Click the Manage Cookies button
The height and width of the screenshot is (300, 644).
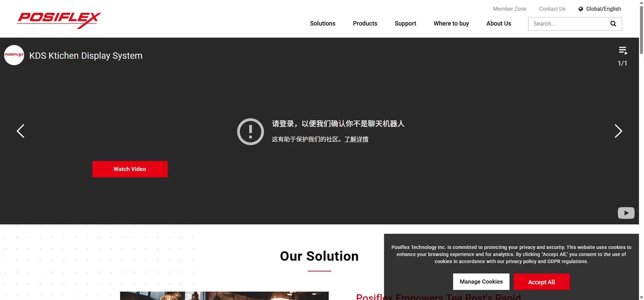(481, 282)
